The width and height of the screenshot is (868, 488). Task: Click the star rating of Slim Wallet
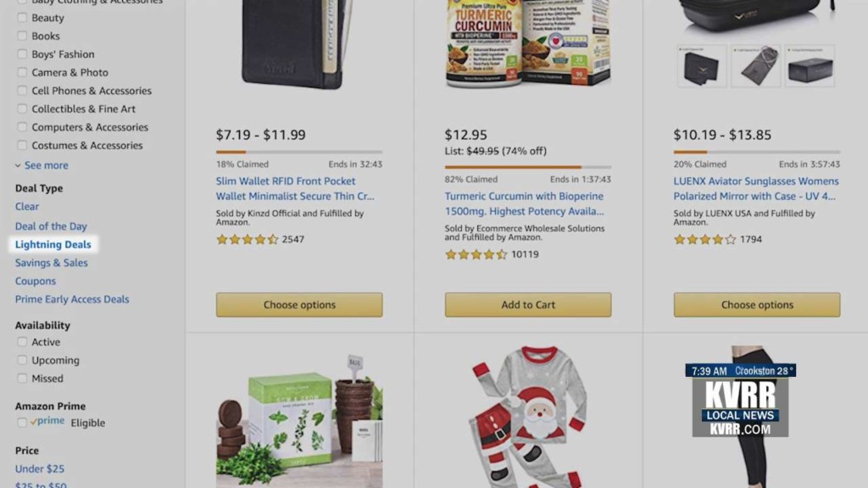tap(247, 240)
